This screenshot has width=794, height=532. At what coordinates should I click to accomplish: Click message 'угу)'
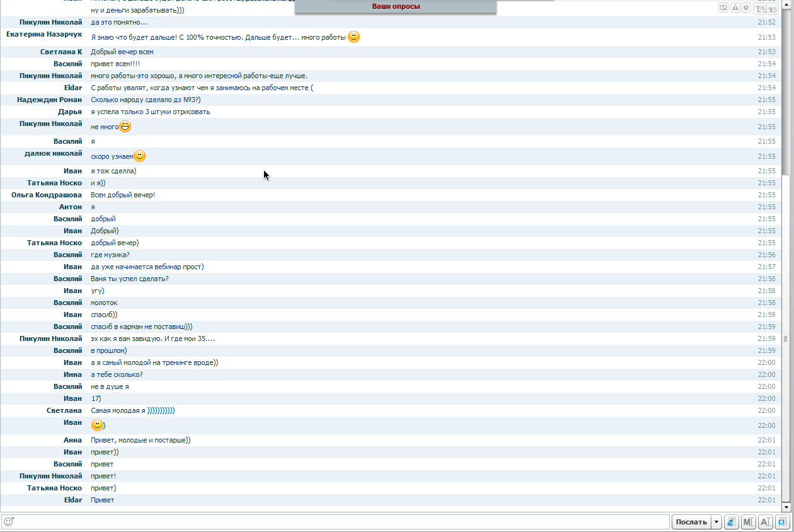(x=98, y=291)
